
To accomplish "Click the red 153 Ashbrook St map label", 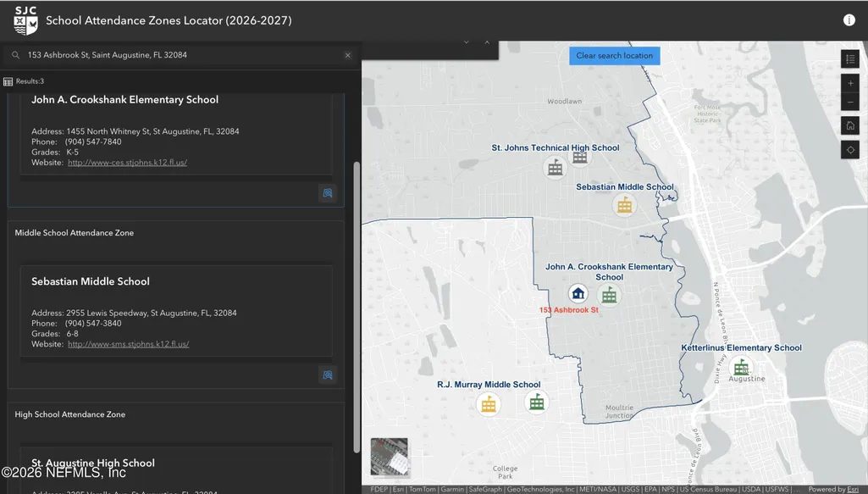I will (569, 310).
